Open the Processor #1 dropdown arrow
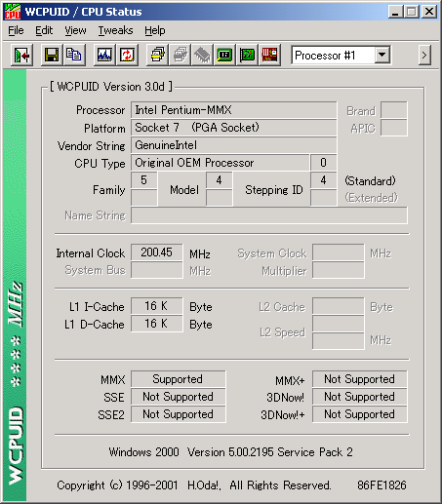The width and height of the screenshot is (442, 504). click(x=382, y=55)
